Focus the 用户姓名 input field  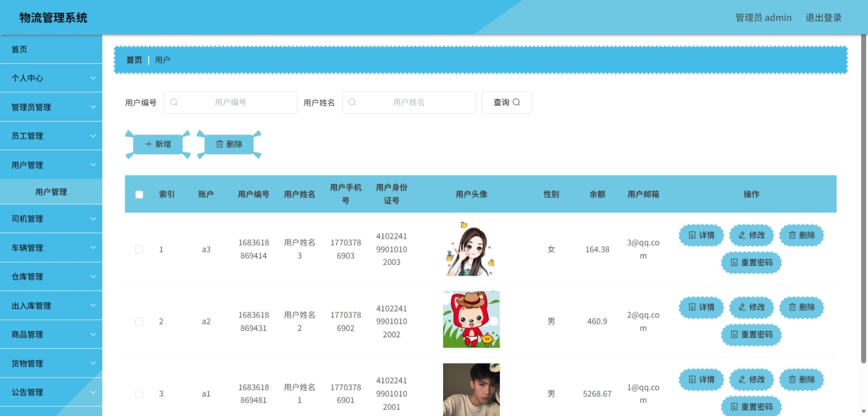409,102
